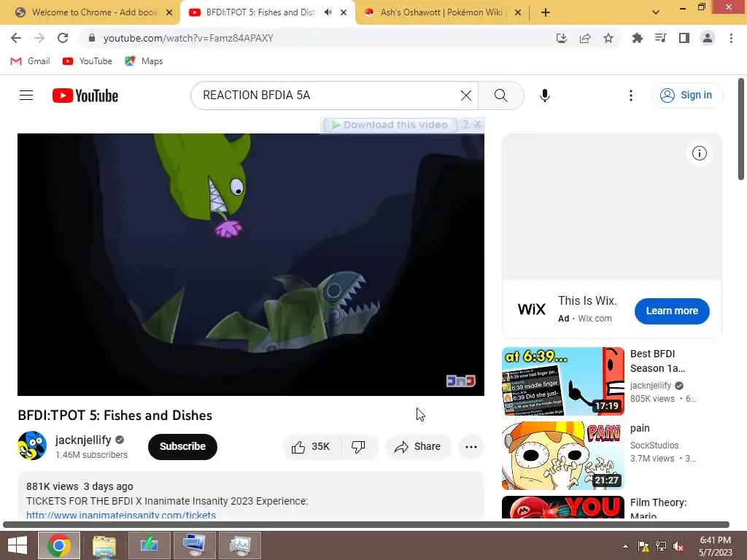Go forward using the forward arrow
This screenshot has height=560, width=747.
pyautogui.click(x=39, y=38)
